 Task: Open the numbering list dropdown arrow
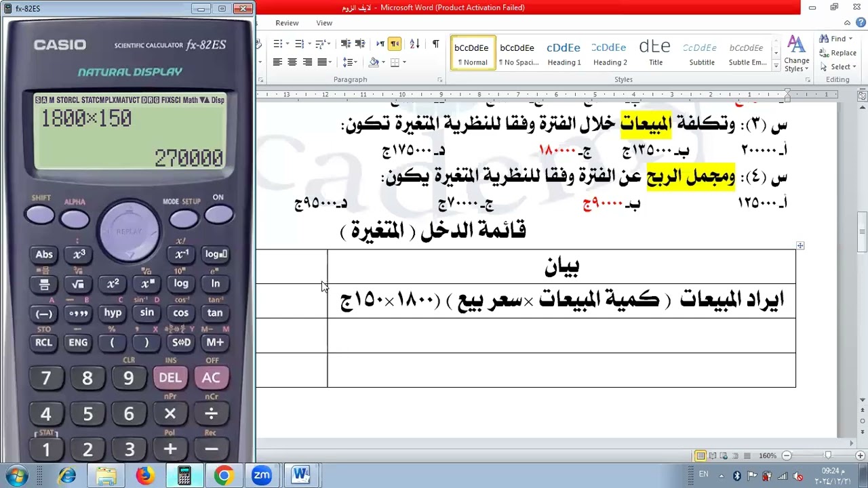pos(311,44)
